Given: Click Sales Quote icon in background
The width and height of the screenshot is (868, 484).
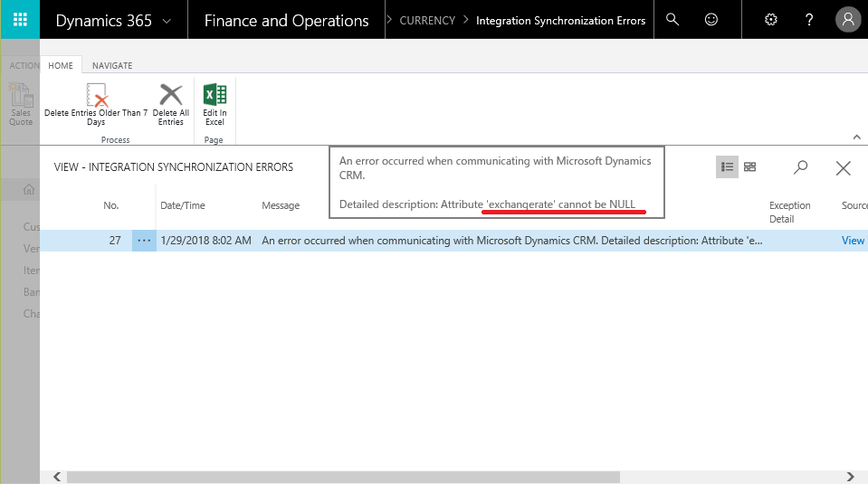Looking at the screenshot, I should [21, 105].
